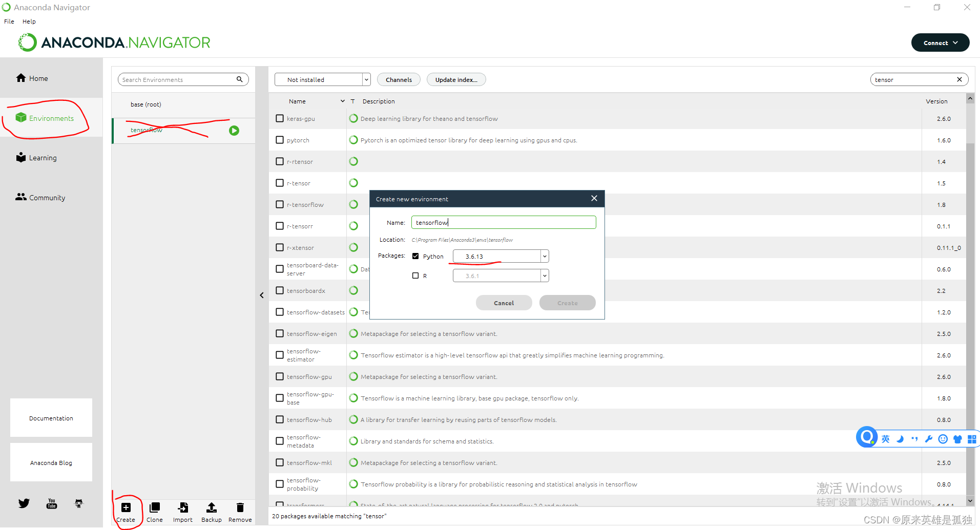Check the R package checkbox in dialog
Screen dimensions: 980x530
[415, 275]
